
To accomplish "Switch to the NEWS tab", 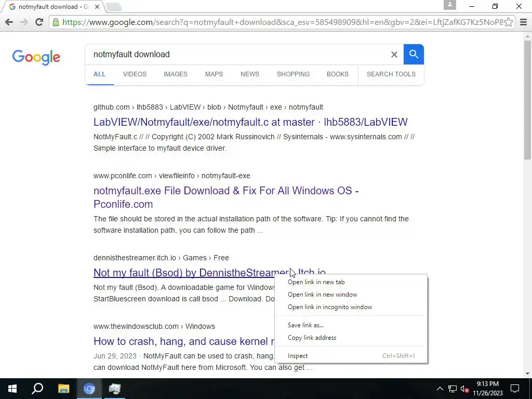I will point(250,74).
